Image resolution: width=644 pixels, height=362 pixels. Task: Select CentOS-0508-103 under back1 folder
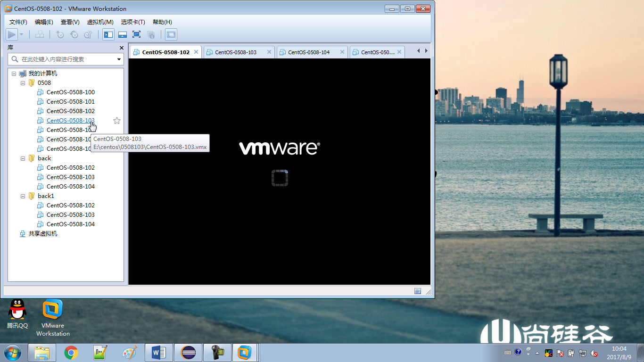point(71,215)
